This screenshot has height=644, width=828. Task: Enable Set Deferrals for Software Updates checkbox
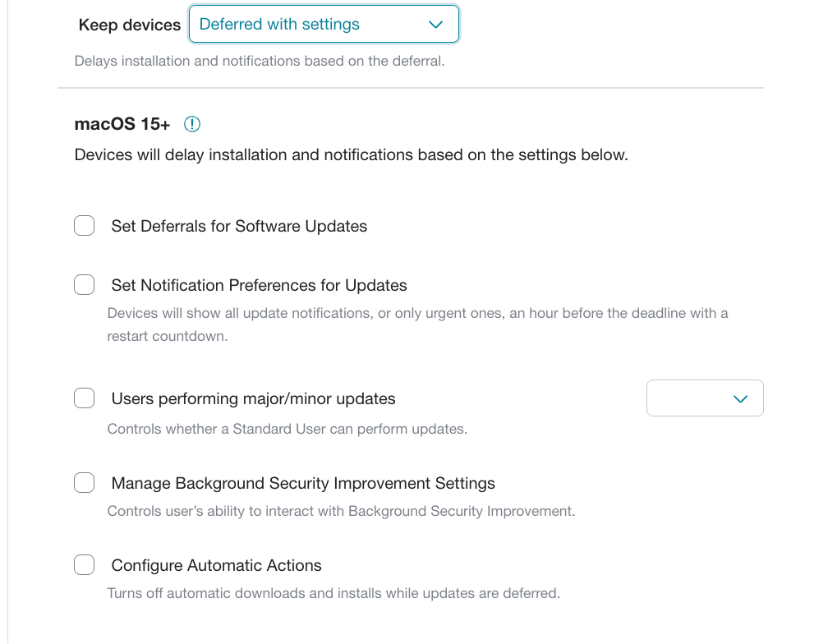84,226
